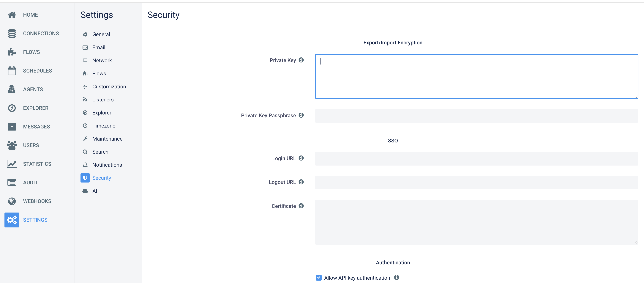
Task: Click the Private Key Passphrase field
Action: [476, 116]
